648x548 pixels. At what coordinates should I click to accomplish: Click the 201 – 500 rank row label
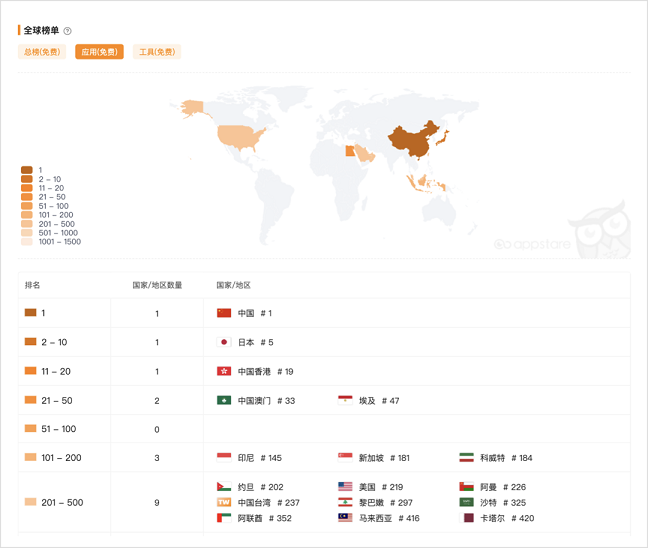point(62,503)
